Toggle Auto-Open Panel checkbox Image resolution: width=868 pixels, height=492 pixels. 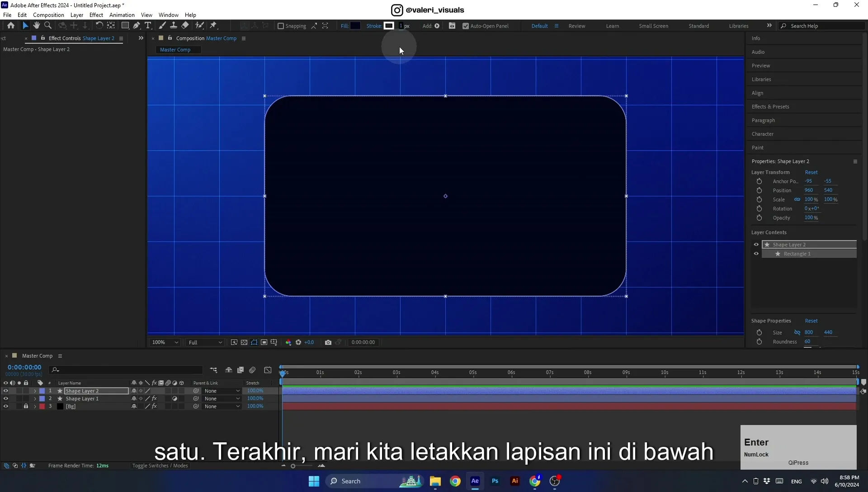tap(466, 26)
